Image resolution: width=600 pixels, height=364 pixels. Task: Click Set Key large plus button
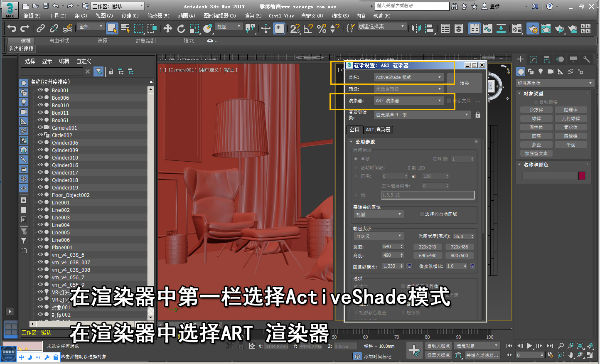click(415, 350)
